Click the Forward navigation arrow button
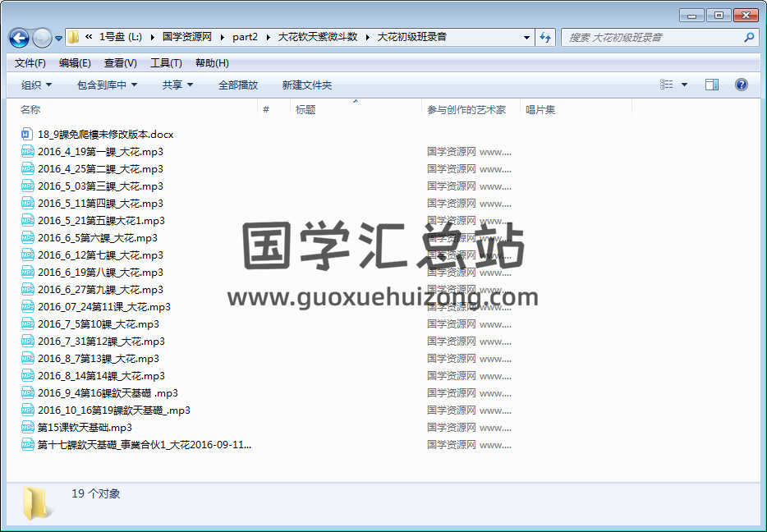 pyautogui.click(x=42, y=38)
